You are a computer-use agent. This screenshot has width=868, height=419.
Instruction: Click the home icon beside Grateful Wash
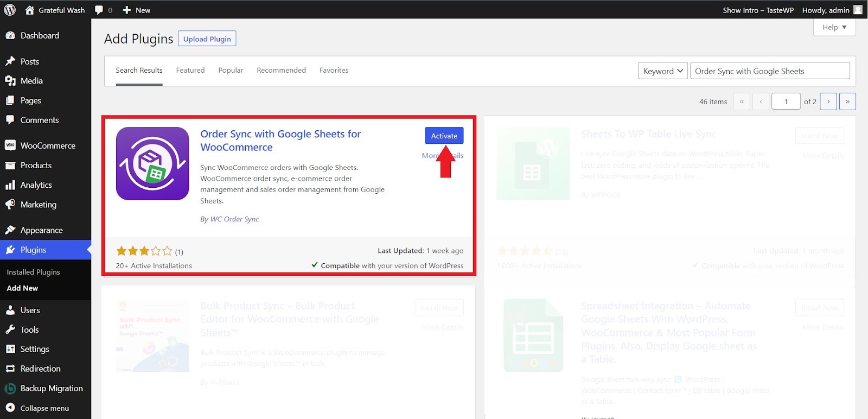pyautogui.click(x=30, y=10)
